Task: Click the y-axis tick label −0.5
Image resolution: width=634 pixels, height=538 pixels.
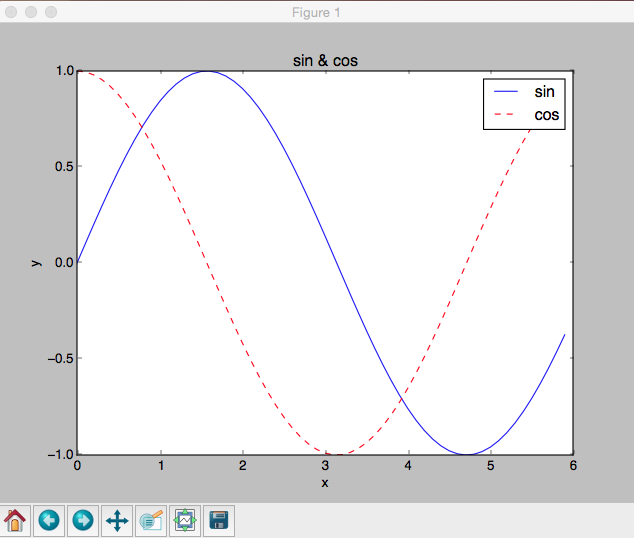Action: [x=61, y=359]
